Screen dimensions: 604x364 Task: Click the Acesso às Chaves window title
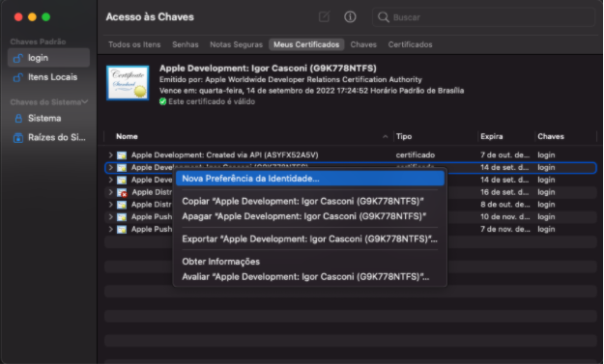(x=150, y=17)
